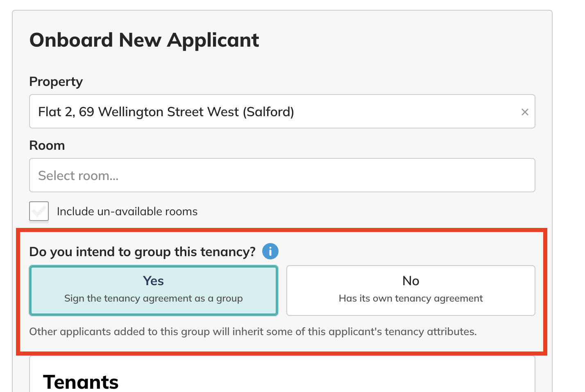Choose Yes to group this tenancy
Image resolution: width=585 pixels, height=392 pixels.
154,291
